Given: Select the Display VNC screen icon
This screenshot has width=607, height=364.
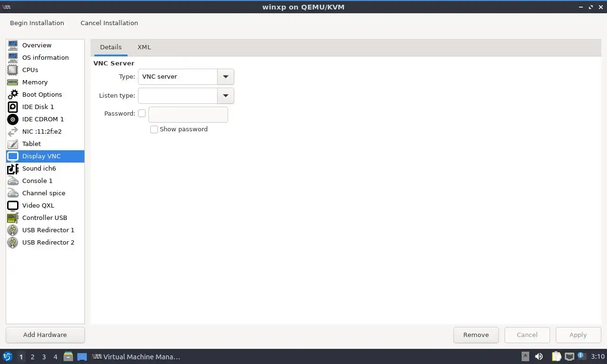Looking at the screenshot, I should (x=13, y=156).
